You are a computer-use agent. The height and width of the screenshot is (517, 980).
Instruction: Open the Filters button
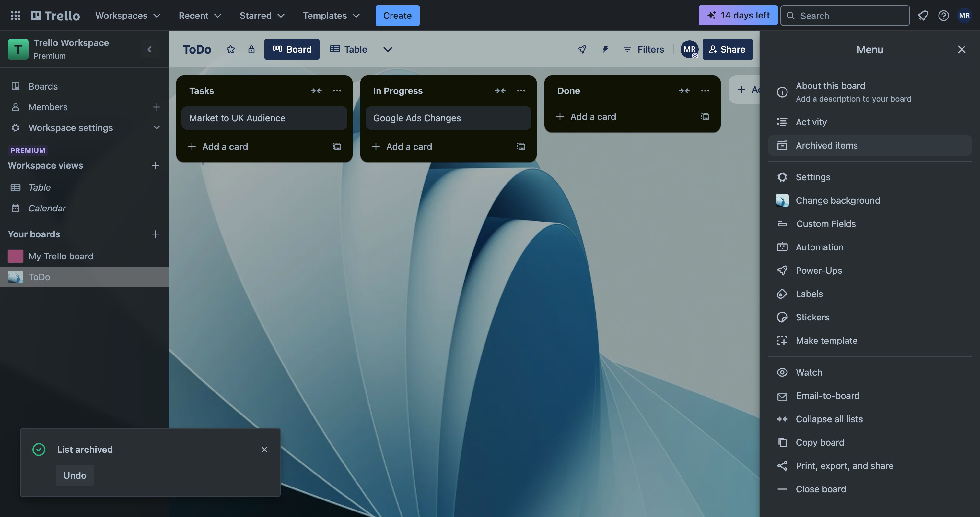coord(643,50)
